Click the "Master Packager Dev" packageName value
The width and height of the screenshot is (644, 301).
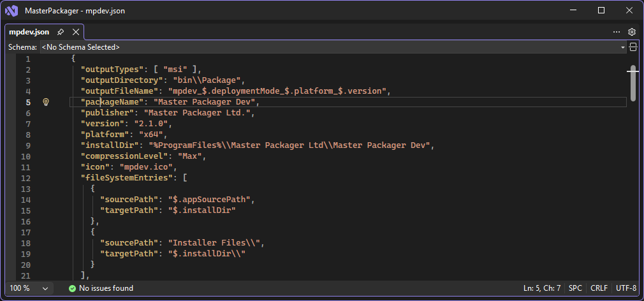pos(204,102)
